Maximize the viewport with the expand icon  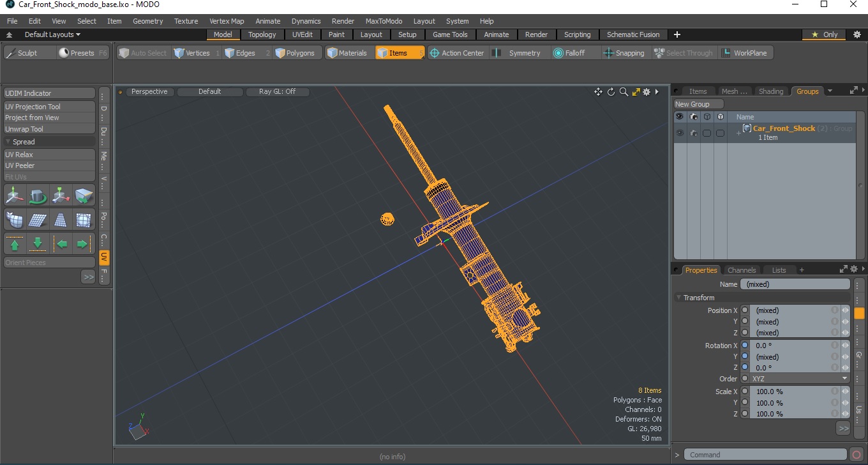click(x=636, y=92)
